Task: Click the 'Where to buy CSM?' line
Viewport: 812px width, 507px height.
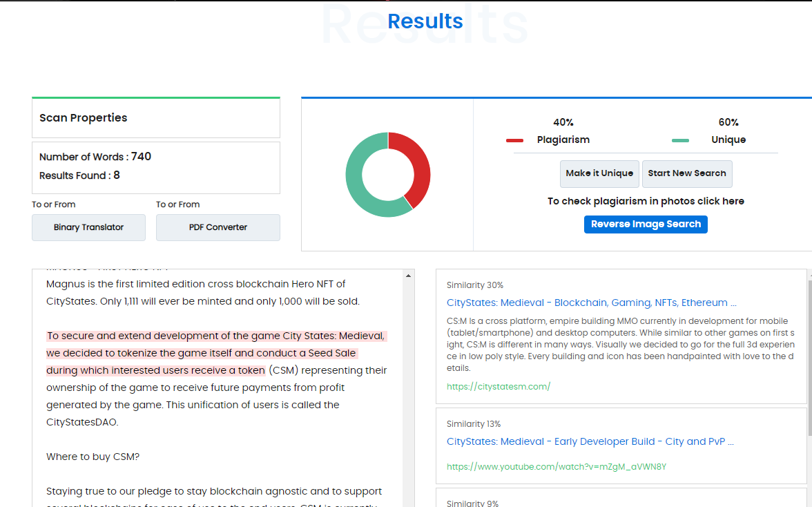Action: [93, 457]
